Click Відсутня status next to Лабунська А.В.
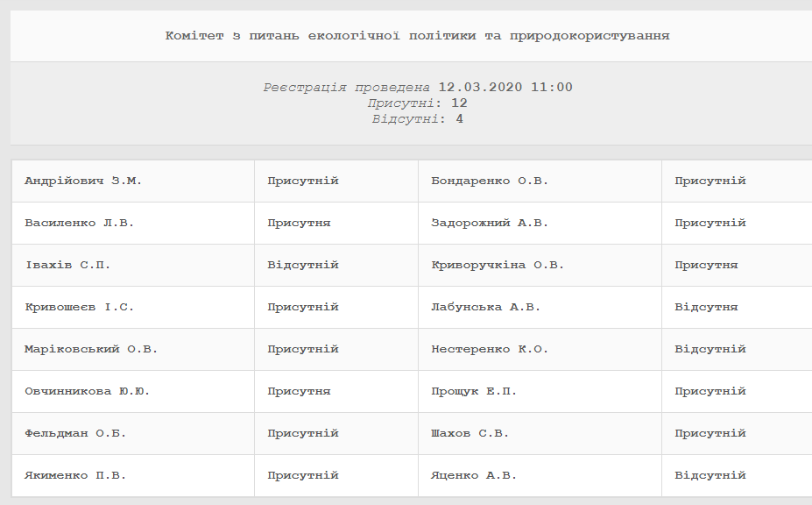The image size is (812, 505). (706, 307)
